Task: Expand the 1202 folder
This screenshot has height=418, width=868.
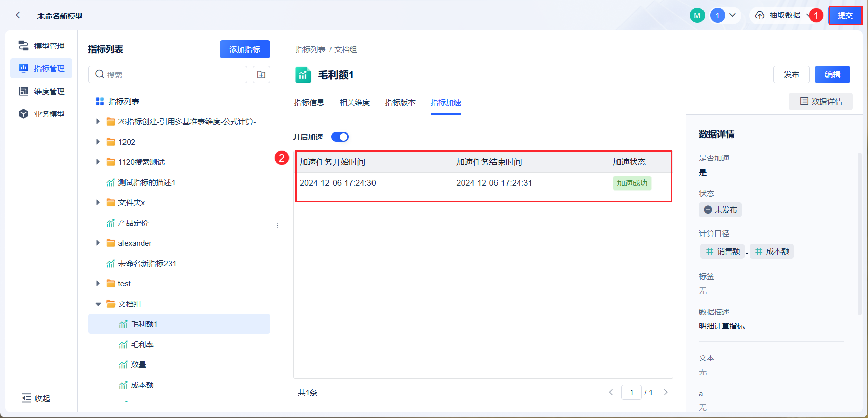Action: pyautogui.click(x=98, y=142)
